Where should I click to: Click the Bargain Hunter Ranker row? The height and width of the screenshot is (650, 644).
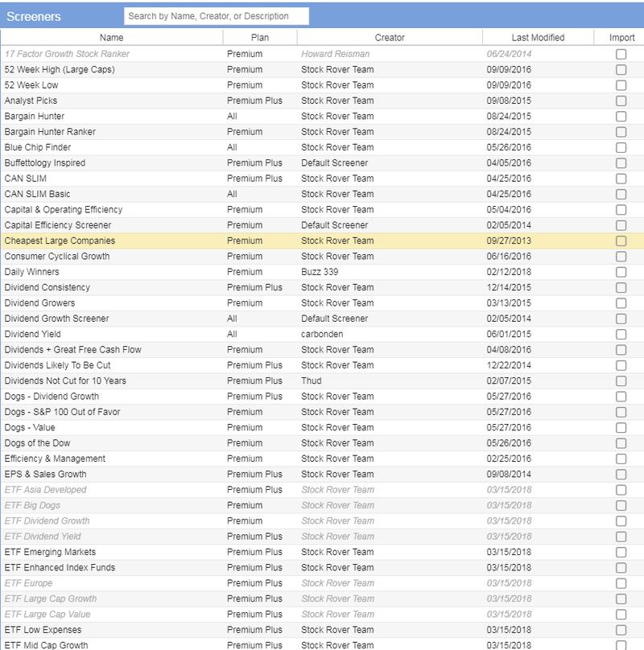point(50,132)
